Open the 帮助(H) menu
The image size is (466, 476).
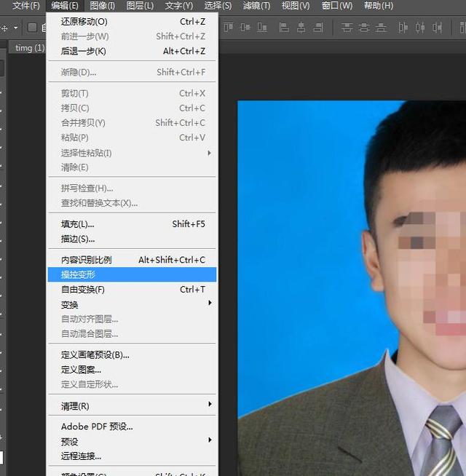379,6
